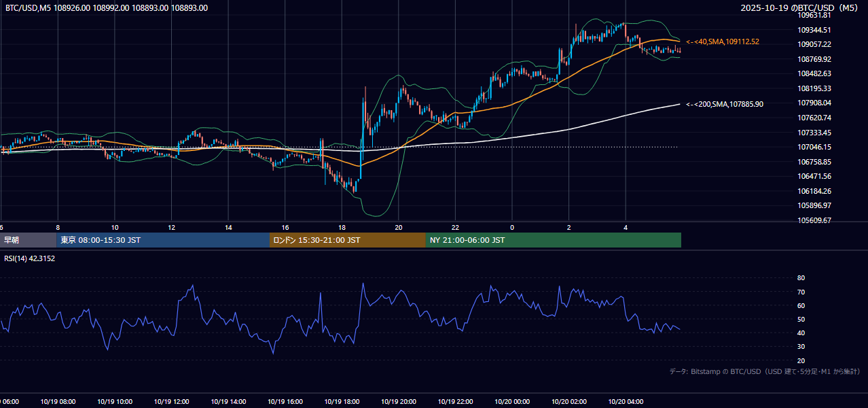Click price axis value 105896.97

pyautogui.click(x=814, y=205)
